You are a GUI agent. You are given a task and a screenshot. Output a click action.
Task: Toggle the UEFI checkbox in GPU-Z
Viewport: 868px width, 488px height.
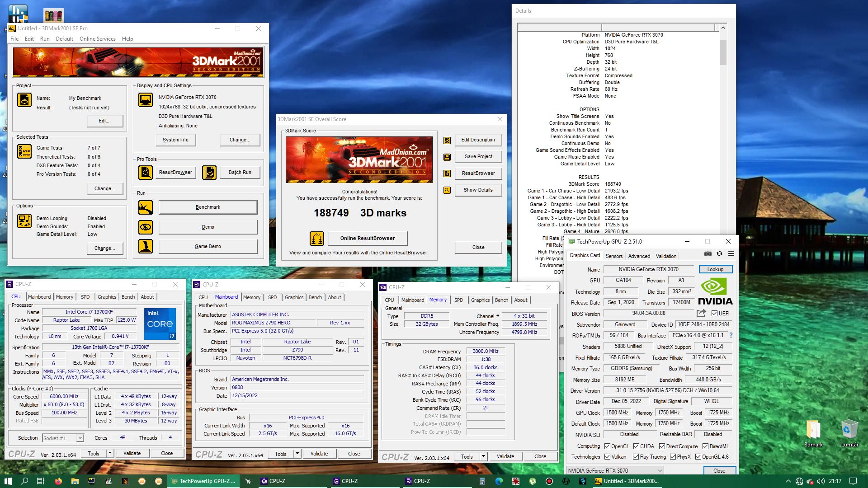click(x=714, y=313)
